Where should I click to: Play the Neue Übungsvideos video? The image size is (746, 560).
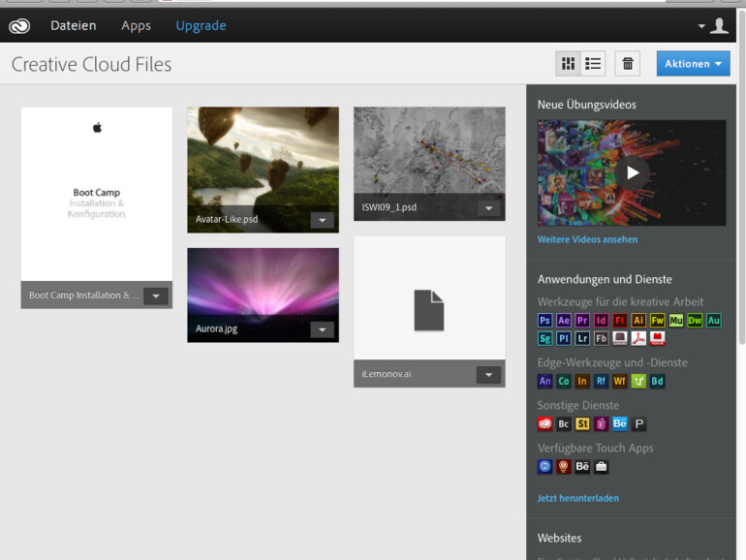[x=632, y=172]
